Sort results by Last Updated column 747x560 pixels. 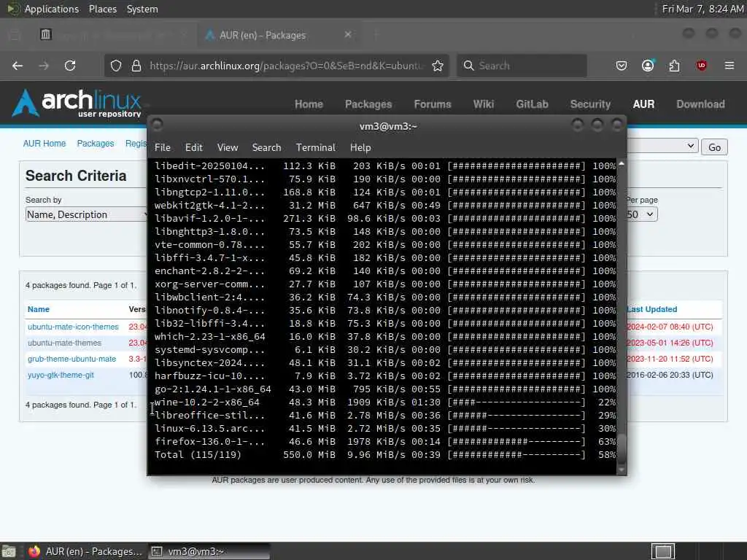651,309
